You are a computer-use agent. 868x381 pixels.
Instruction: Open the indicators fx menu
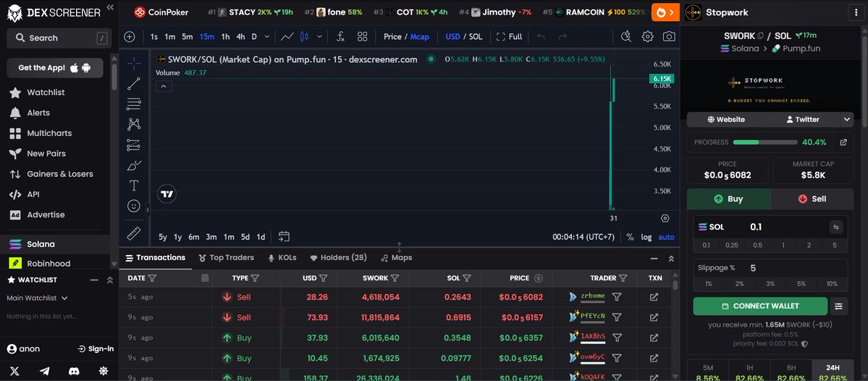340,36
